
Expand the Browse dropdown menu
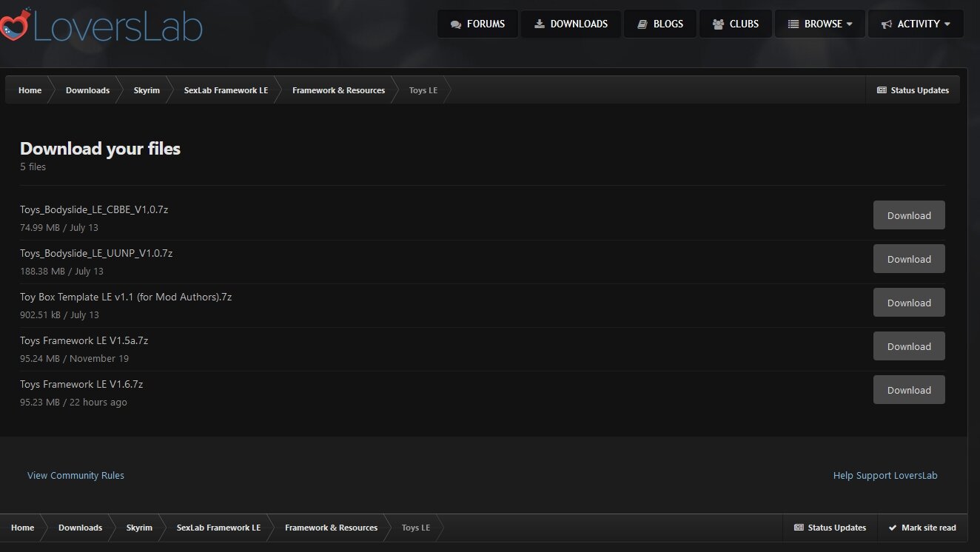[819, 24]
